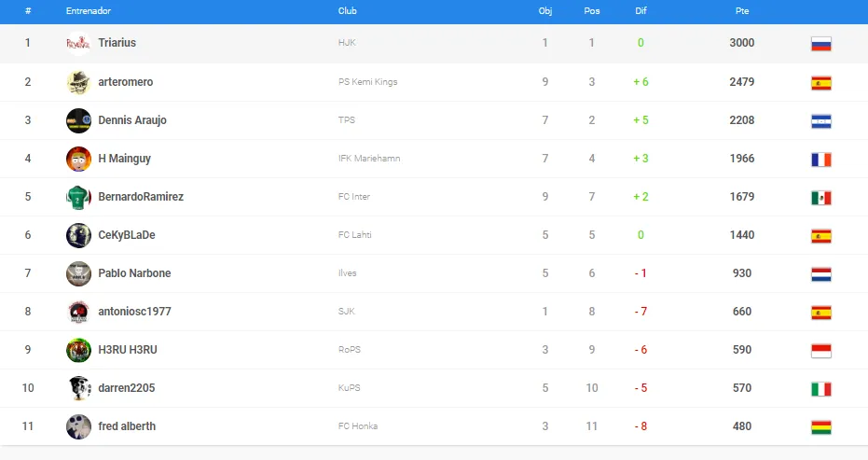
Task: Click the Spanish flag in CeKyBLaDe's row
Action: (821, 236)
